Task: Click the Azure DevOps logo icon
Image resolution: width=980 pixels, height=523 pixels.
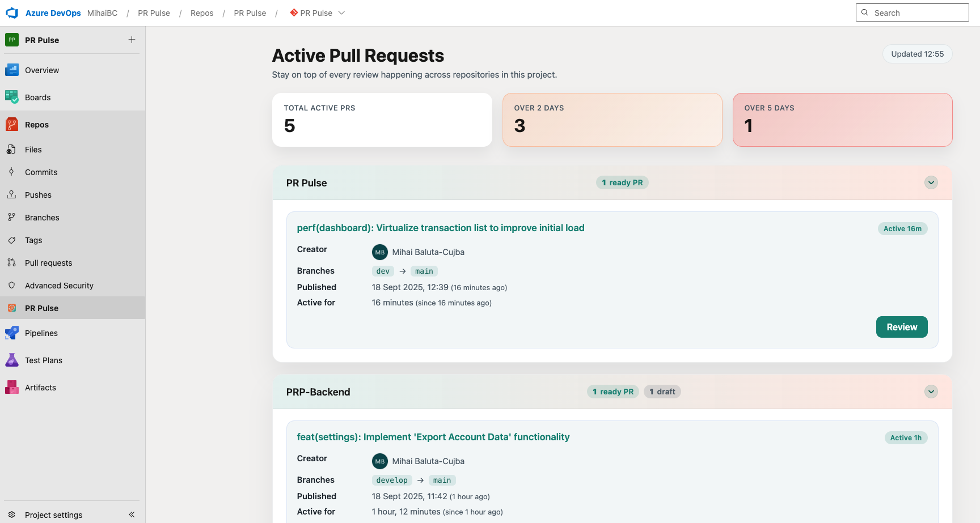Action: coord(12,13)
